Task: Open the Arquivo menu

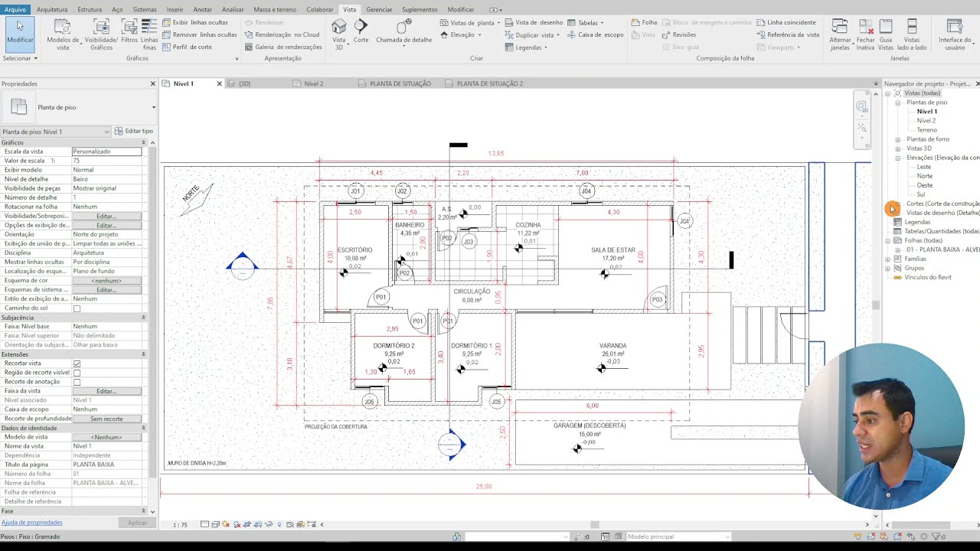Action: [15, 9]
